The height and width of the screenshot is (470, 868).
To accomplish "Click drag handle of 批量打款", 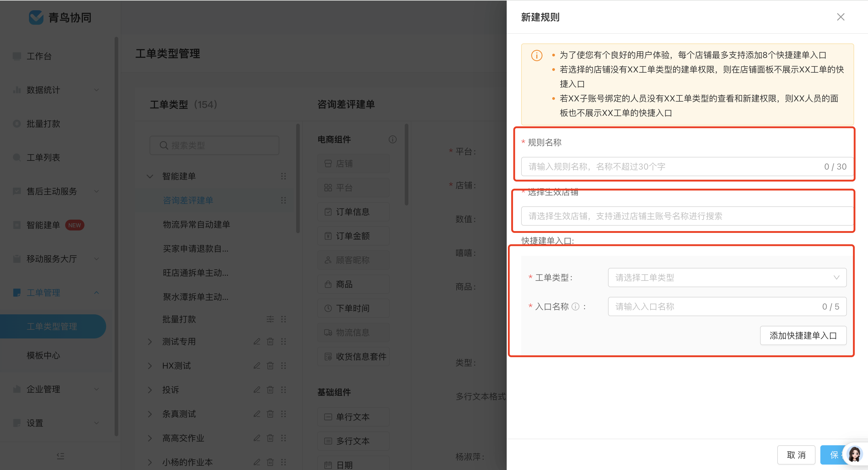I will pos(284,319).
